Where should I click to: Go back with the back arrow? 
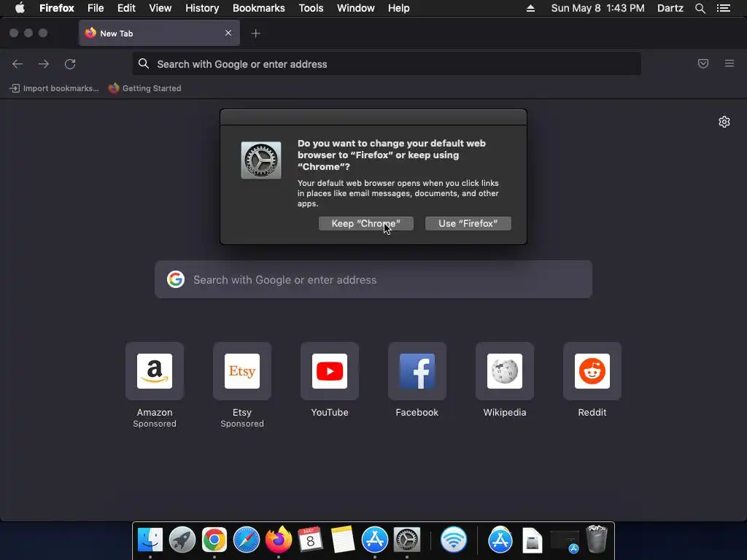point(18,64)
